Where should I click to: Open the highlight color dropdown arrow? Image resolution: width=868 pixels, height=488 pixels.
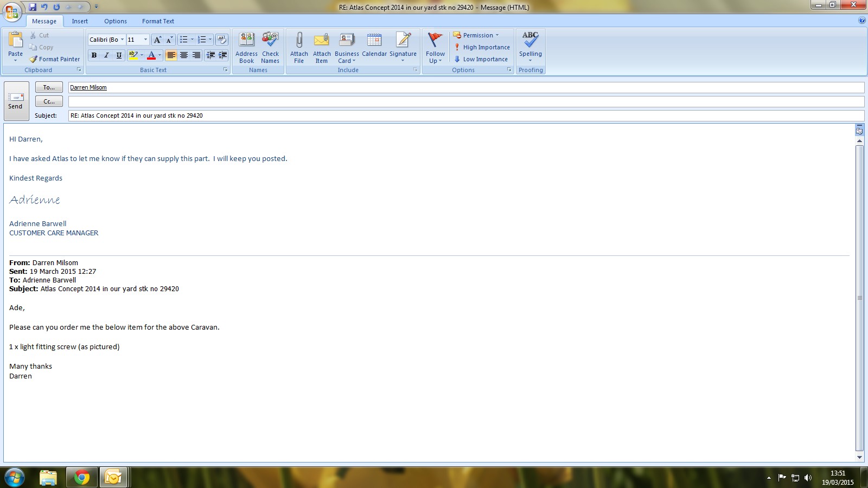pyautogui.click(x=142, y=55)
